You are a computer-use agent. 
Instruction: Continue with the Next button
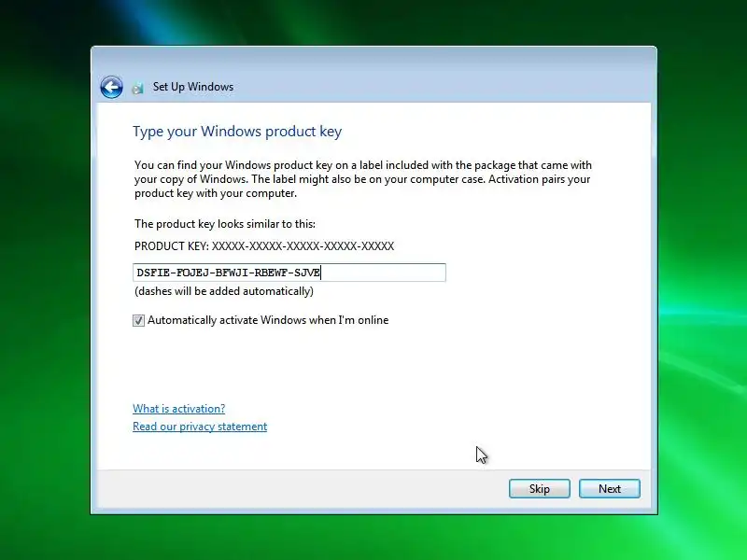(x=610, y=488)
